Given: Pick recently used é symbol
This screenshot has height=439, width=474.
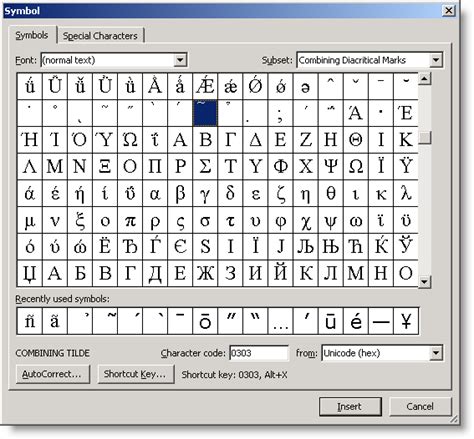Looking at the screenshot, I should 356,321.
